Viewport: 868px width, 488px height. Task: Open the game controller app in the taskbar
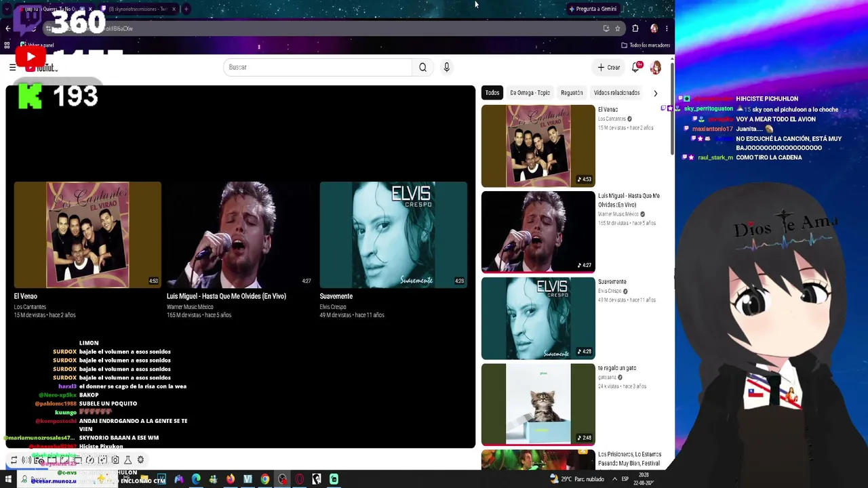click(x=179, y=480)
